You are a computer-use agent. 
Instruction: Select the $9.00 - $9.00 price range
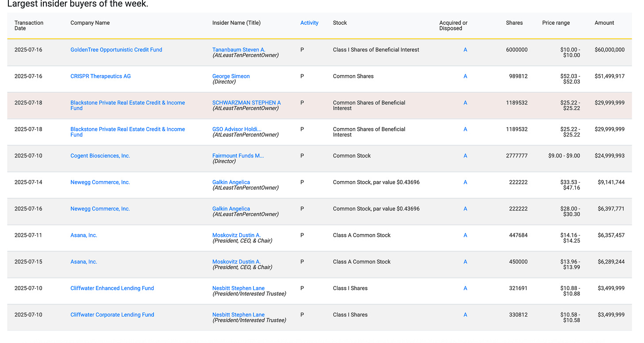pyautogui.click(x=564, y=156)
